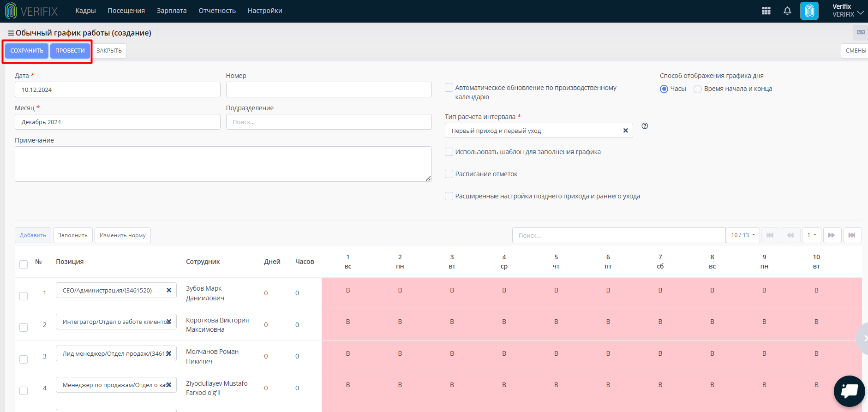
Task: Click the ПРОВЕСТИ button
Action: point(70,51)
